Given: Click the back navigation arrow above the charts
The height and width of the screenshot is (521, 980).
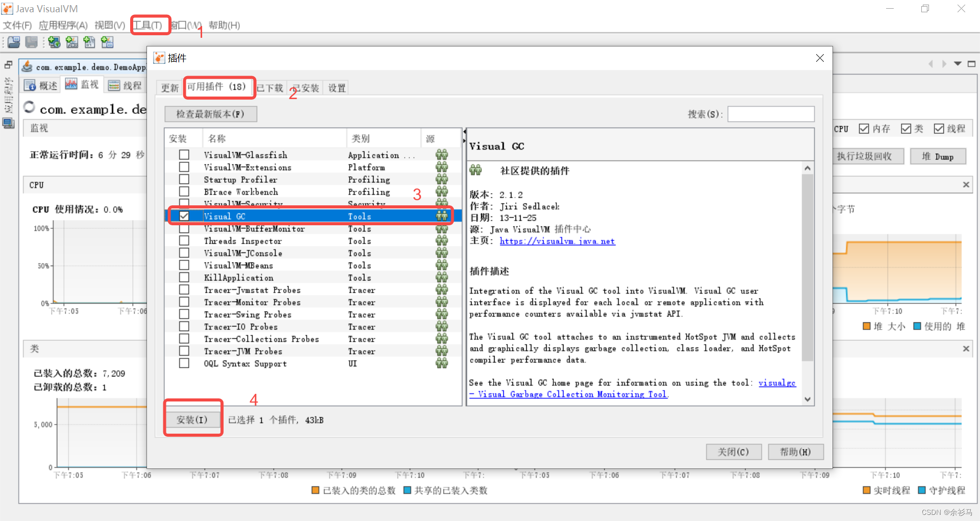Looking at the screenshot, I should coord(930,64).
